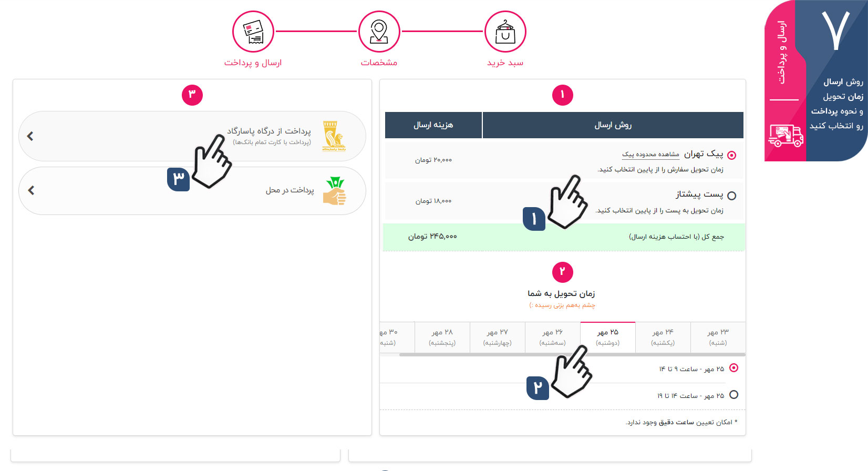This screenshot has width=868, height=471.
Task: Click the delivery truck icon in the side banner
Action: click(x=786, y=135)
